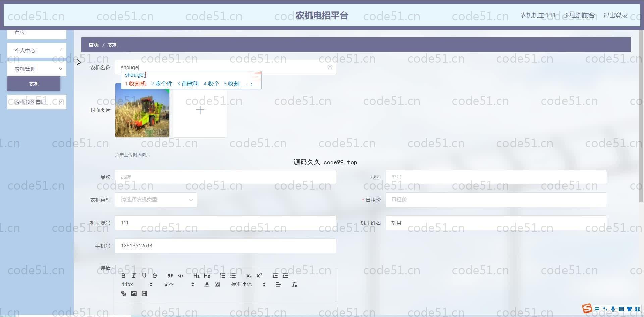Open the Sogou toolbox grid icon
Image resolution: width=644 pixels, height=317 pixels.
pos(637,309)
